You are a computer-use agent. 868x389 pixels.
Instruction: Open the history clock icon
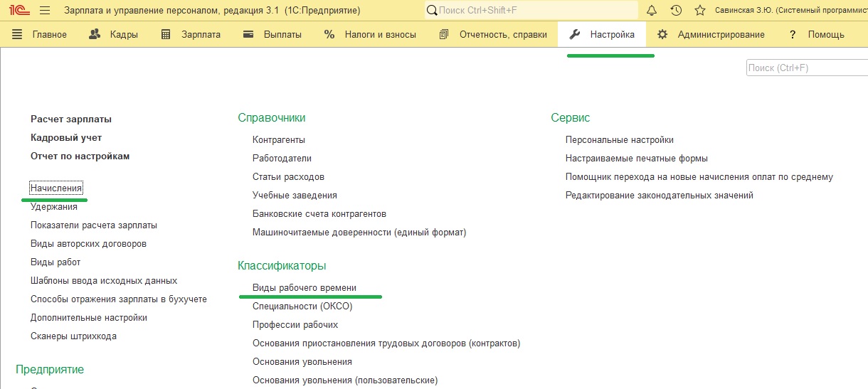click(x=676, y=11)
